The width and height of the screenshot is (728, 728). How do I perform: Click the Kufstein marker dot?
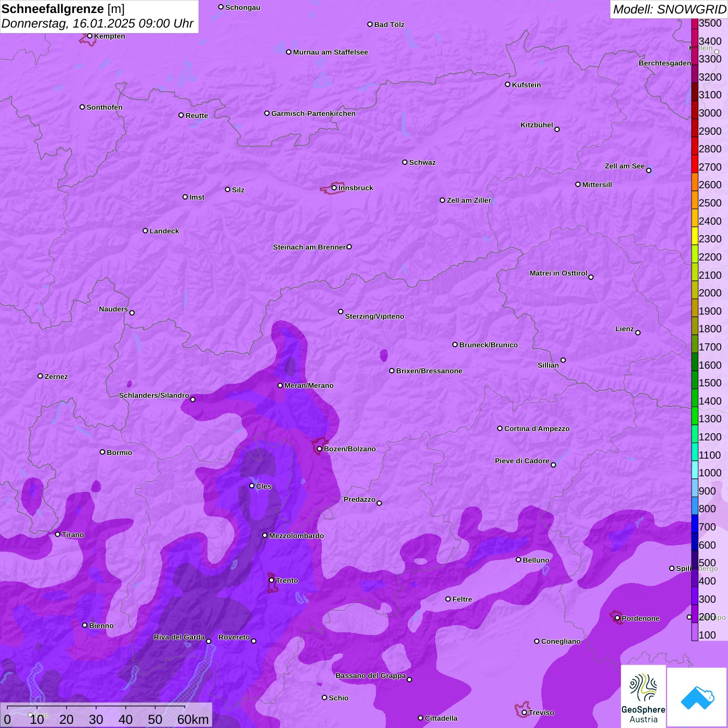coord(508,84)
